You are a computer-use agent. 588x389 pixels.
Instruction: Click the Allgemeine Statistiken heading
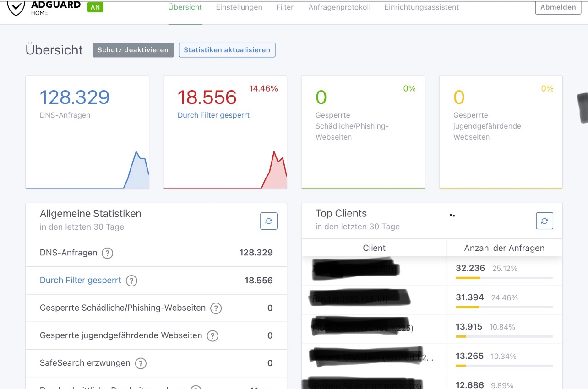coord(91,213)
